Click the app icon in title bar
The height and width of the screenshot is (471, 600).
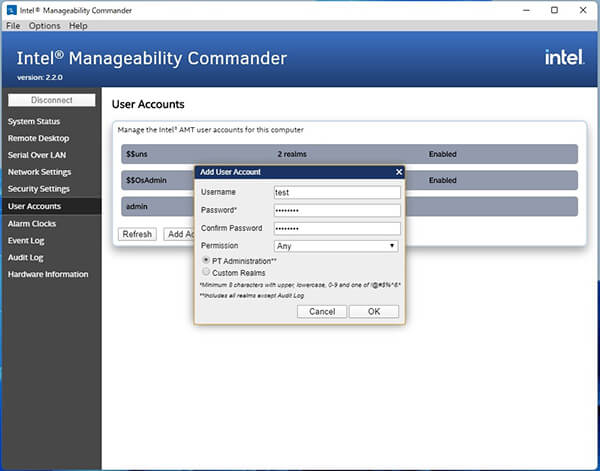pos(11,10)
